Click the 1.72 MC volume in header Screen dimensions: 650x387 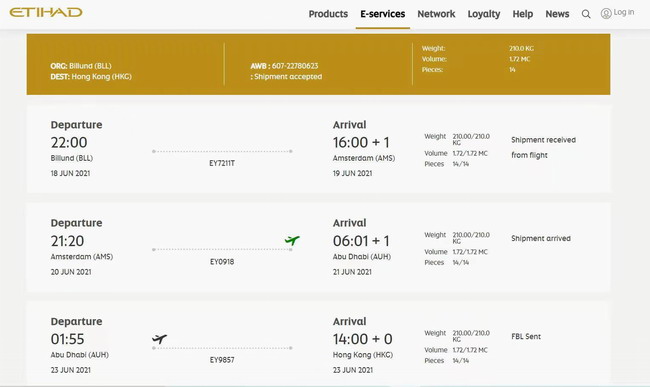[x=519, y=59]
